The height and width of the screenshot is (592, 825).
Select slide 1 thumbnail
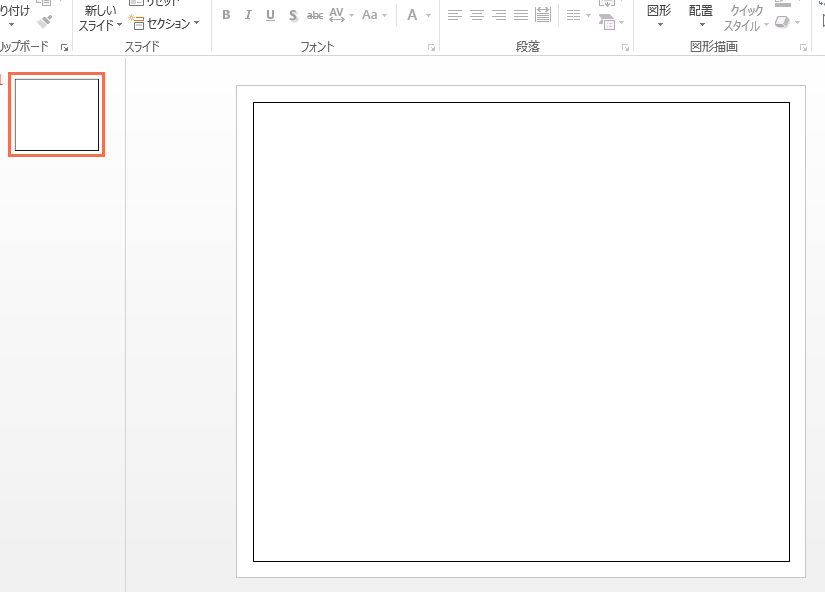(57, 115)
